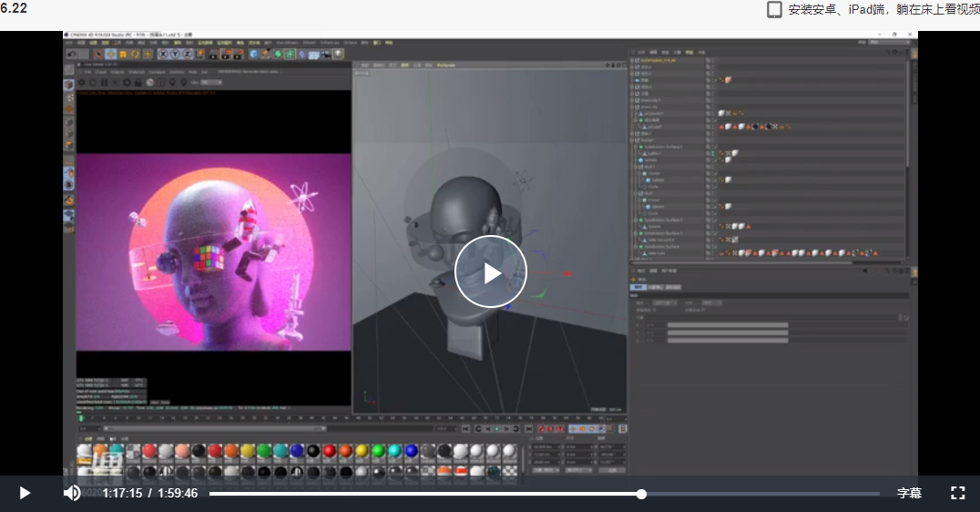The height and width of the screenshot is (512, 980).
Task: Click the tablet icon beside the install link
Action: pyautogui.click(x=774, y=9)
